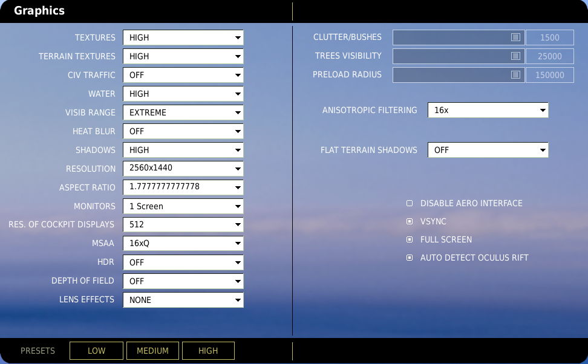Enable Disable Aero Interface option
The height and width of the screenshot is (364, 588).
pyautogui.click(x=410, y=203)
